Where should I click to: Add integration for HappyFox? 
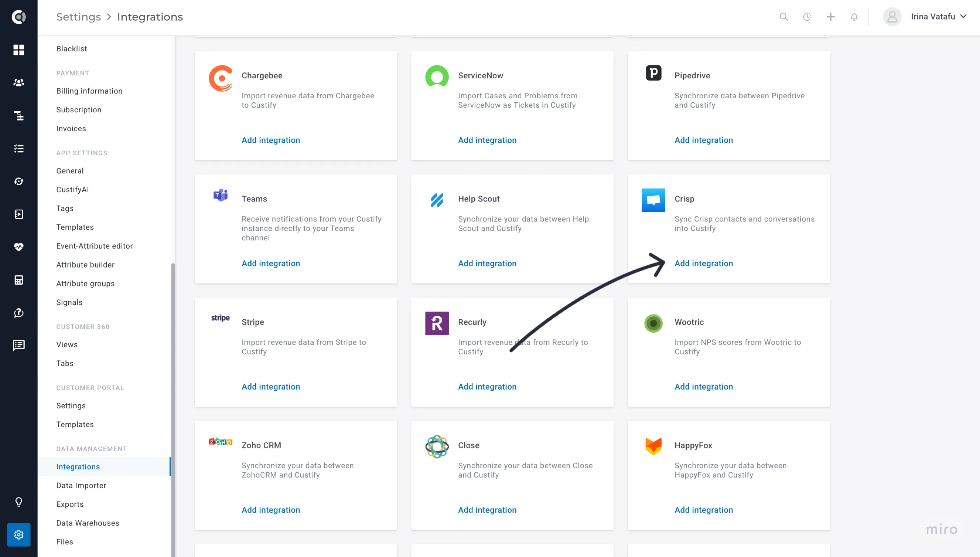pyautogui.click(x=703, y=510)
